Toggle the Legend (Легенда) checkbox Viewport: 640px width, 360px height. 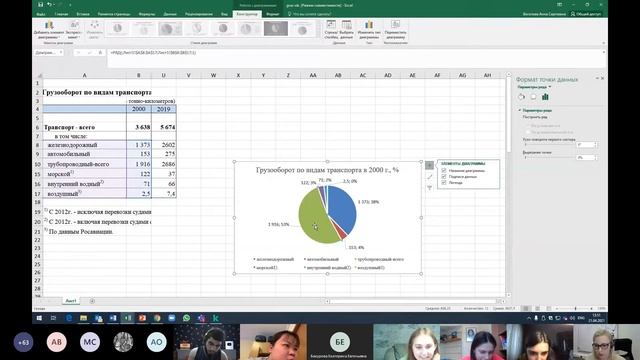pyautogui.click(x=444, y=183)
